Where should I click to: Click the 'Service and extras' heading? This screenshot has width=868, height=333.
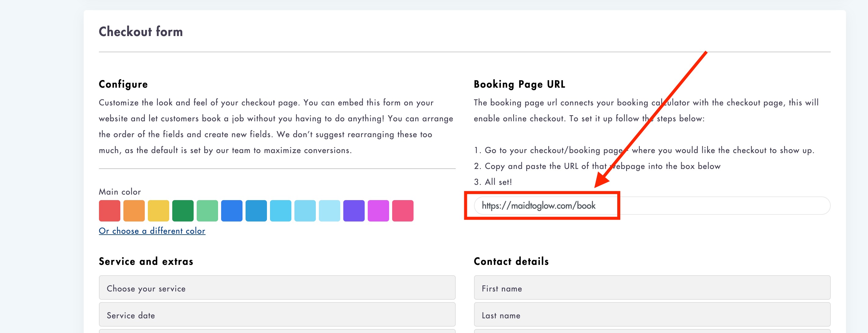(146, 262)
